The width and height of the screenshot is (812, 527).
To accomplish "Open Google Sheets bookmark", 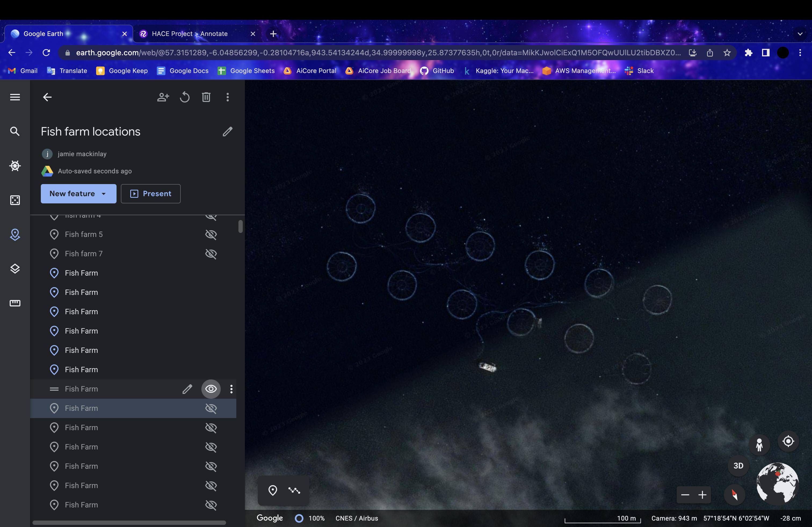I will [246, 71].
